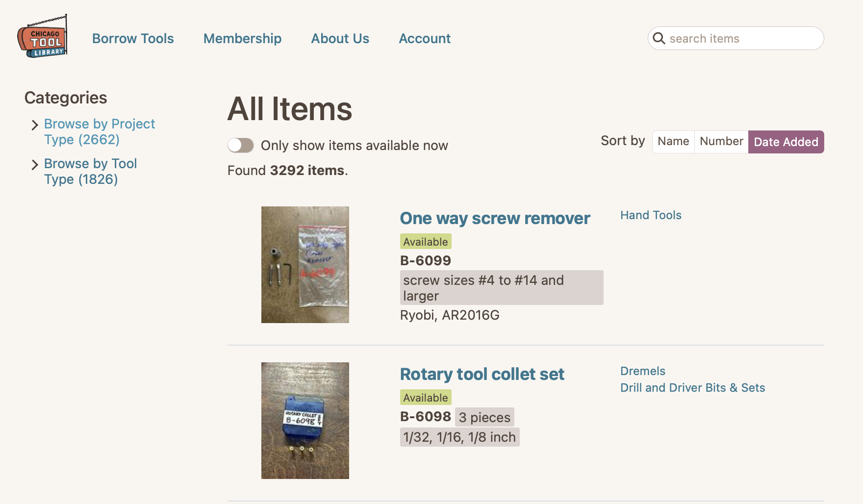The height and width of the screenshot is (504, 863).
Task: Expand Browse by Project Type chevron
Action: click(34, 125)
